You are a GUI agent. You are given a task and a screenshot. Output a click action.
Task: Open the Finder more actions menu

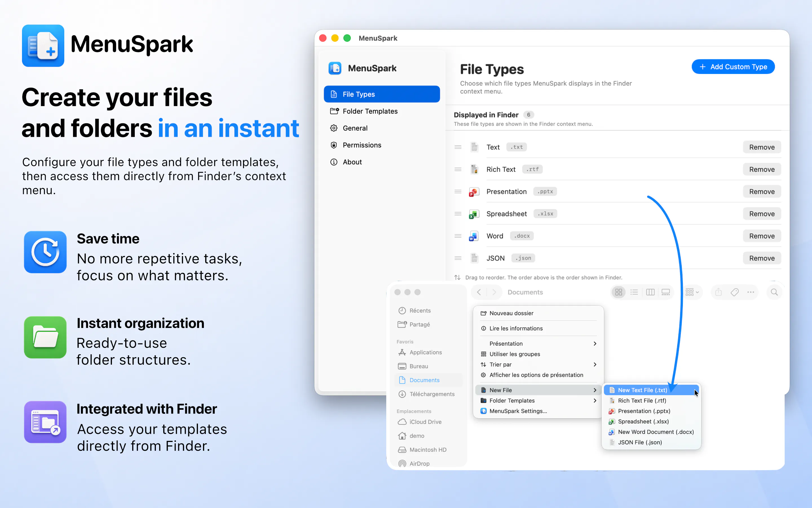[751, 292]
